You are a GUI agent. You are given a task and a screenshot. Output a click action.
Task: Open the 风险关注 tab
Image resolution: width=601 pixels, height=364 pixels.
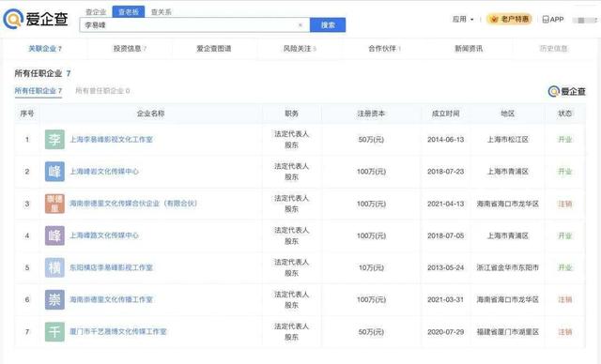click(300, 49)
